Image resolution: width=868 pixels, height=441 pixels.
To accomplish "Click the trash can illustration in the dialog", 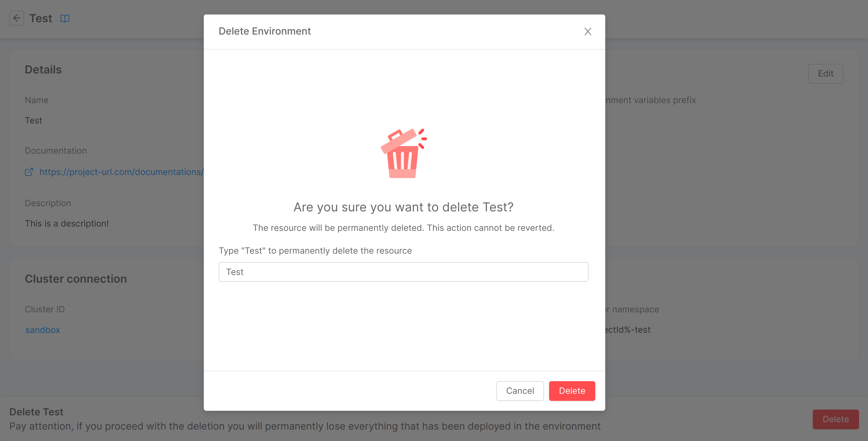I will pos(403,153).
